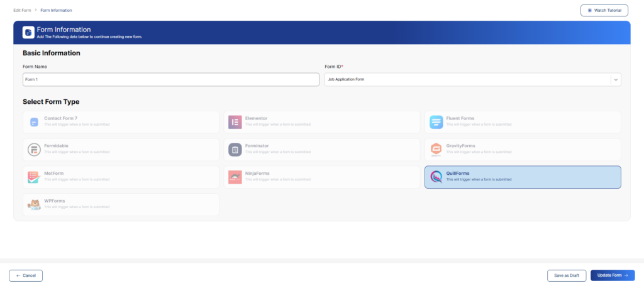644x295 pixels.
Task: Open the Form ID dropdown arrow
Action: tap(616, 79)
